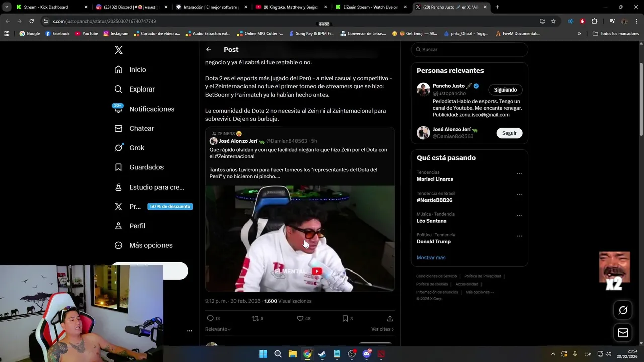This screenshot has height=362, width=644.
Task: Switch to ElZeein Stream browser tab
Action: 370,7
